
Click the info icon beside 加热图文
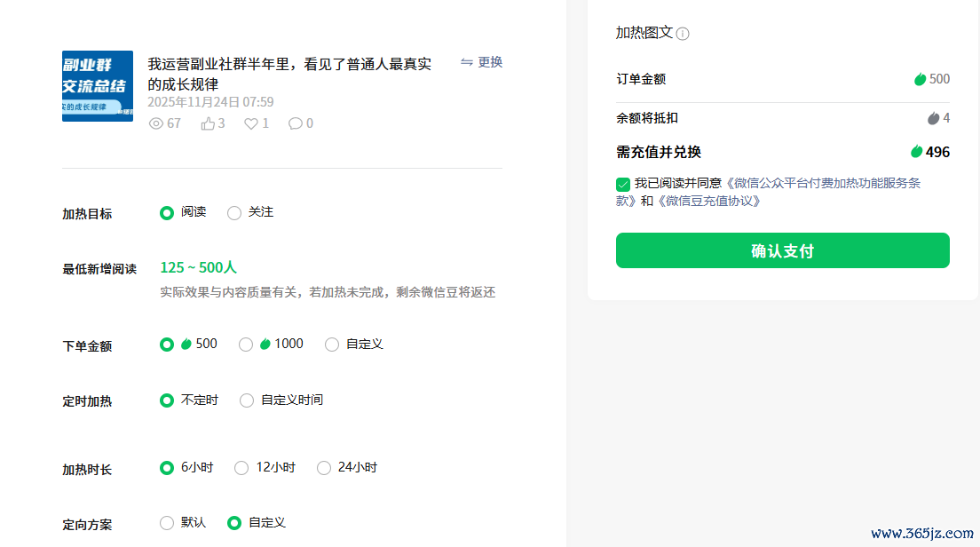683,34
